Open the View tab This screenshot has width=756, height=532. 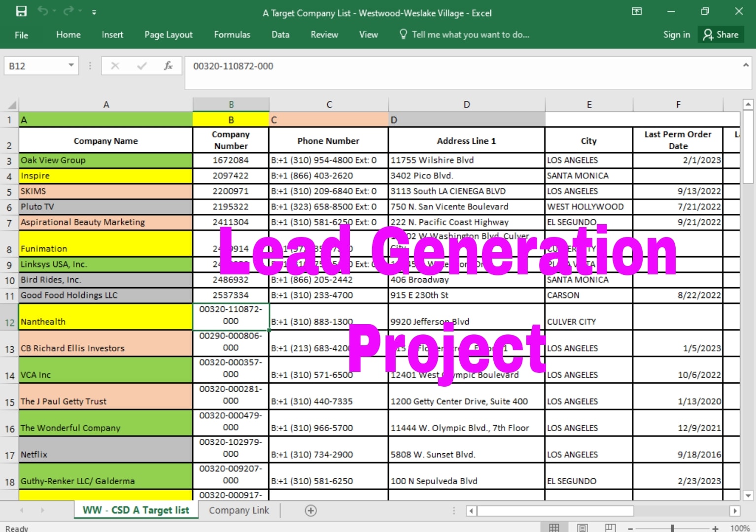(369, 34)
